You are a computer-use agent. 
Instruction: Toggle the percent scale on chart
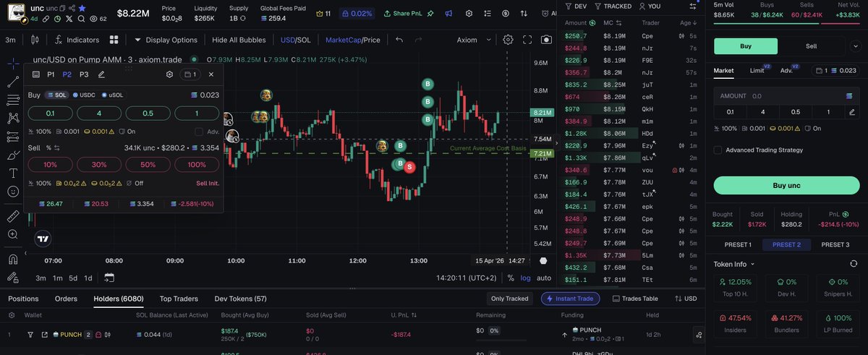[511, 278]
